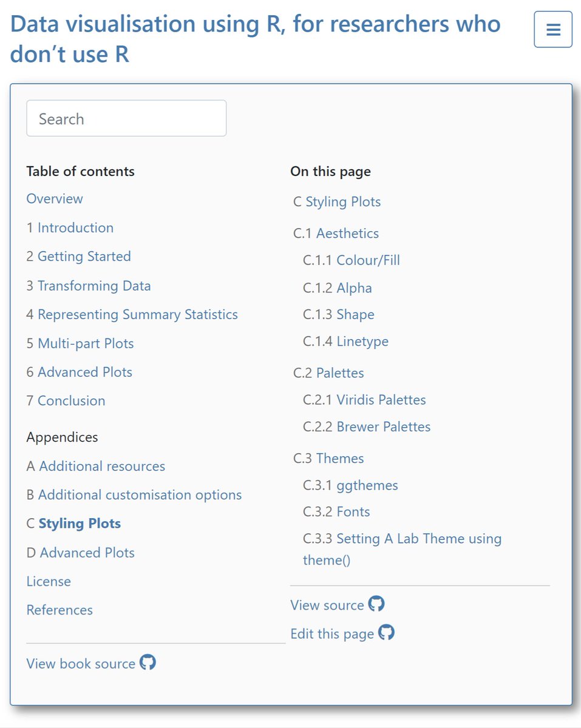This screenshot has height=728, width=581.
Task: Navigate to 3 Transforming Data
Action: click(89, 286)
